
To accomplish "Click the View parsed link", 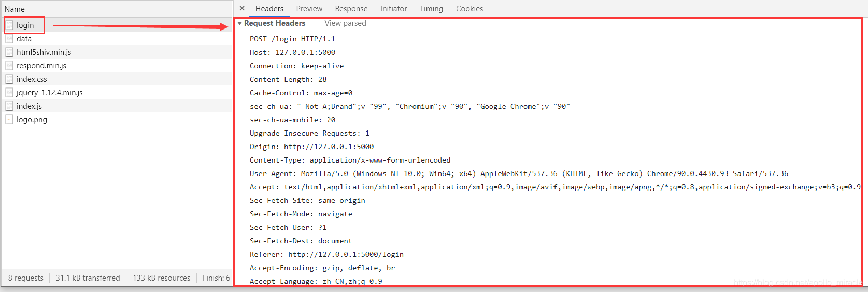I will coord(345,23).
